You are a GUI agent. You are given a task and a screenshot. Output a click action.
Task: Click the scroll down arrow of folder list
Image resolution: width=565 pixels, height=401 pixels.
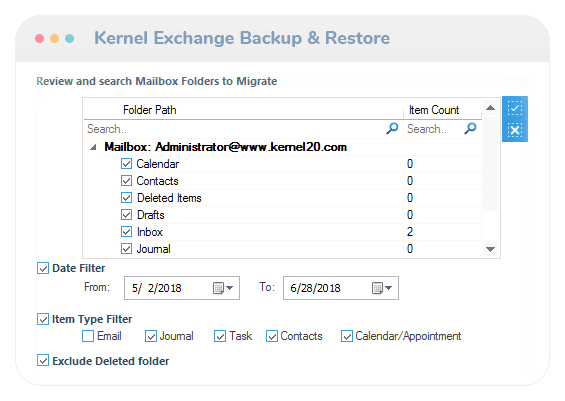point(490,249)
